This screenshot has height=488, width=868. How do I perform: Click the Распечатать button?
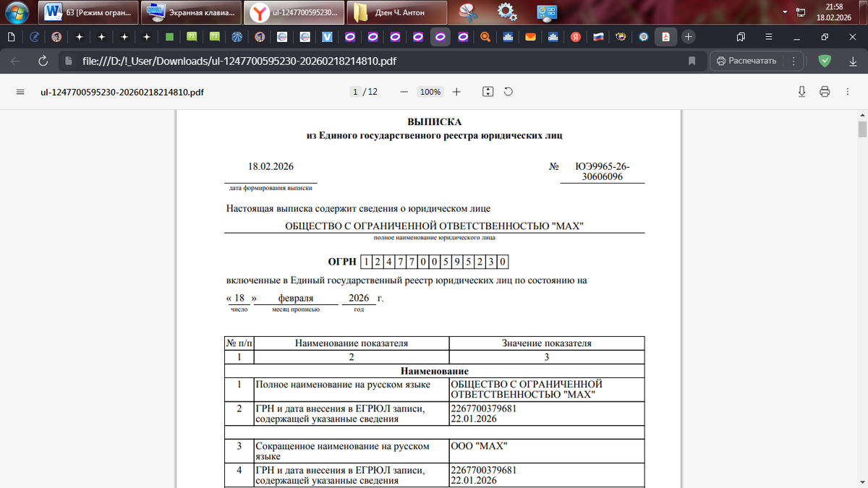coord(747,61)
